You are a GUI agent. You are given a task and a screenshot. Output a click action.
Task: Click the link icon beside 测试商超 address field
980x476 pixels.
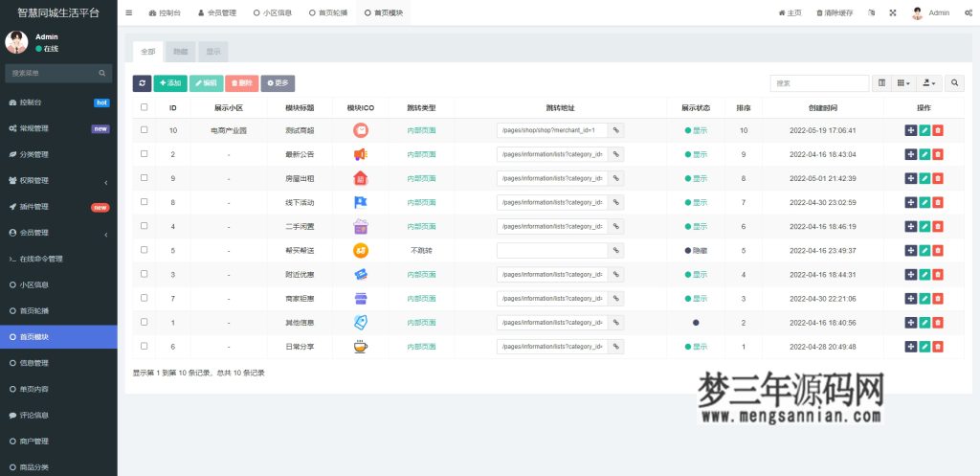615,130
